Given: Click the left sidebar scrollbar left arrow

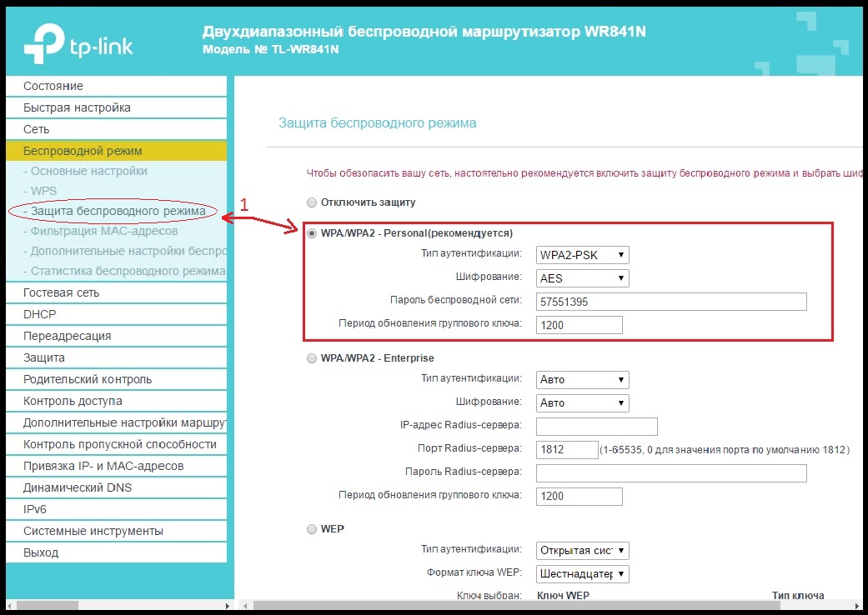Looking at the screenshot, I should pos(11,606).
